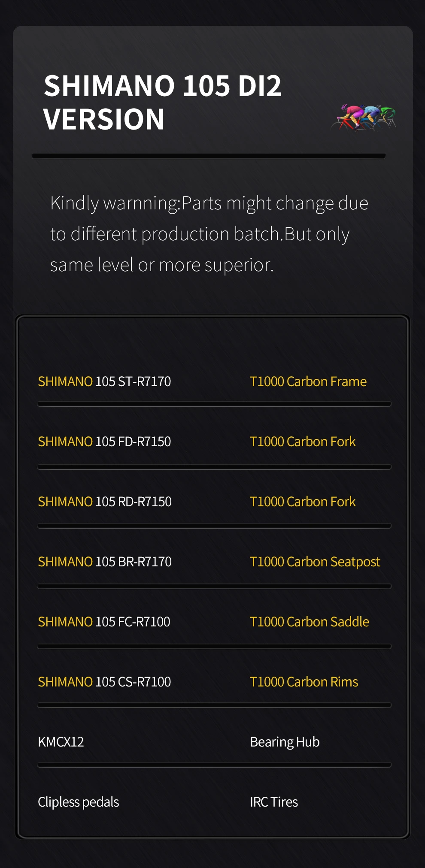Click the T1000 Carbon Saddle text

pyautogui.click(x=309, y=622)
